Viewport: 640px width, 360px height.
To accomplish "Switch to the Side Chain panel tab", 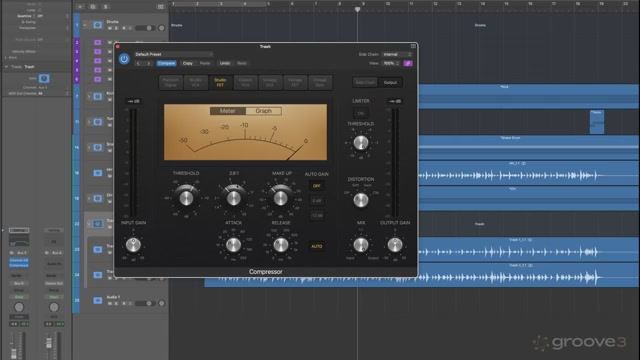I will (365, 82).
